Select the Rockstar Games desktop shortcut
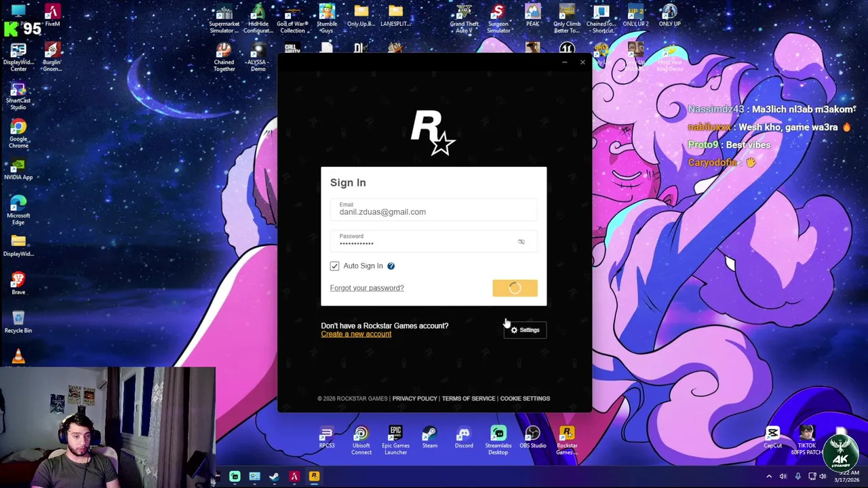The height and width of the screenshot is (488, 868). 567,441
